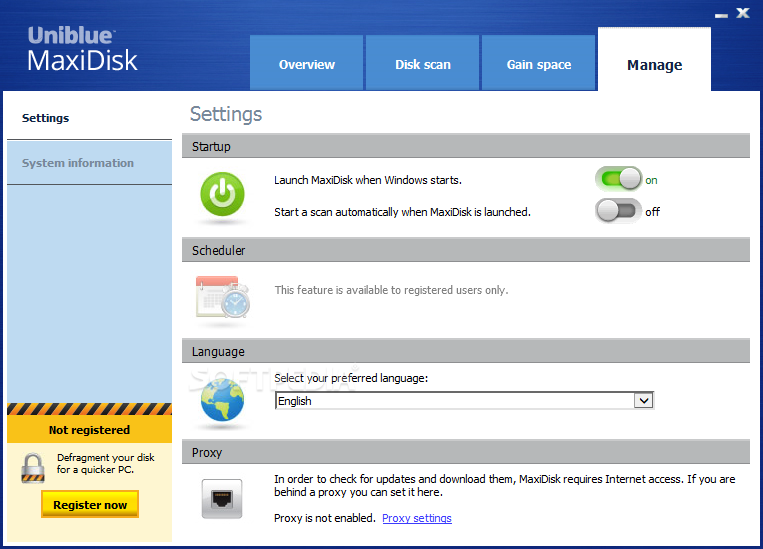Switch to the Overview tab
The image size is (763, 549).
[x=307, y=63]
